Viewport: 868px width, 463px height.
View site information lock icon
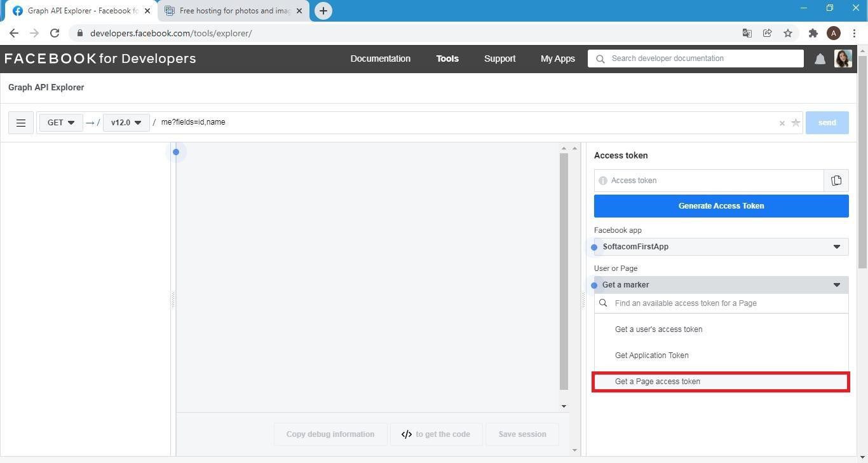[80, 33]
